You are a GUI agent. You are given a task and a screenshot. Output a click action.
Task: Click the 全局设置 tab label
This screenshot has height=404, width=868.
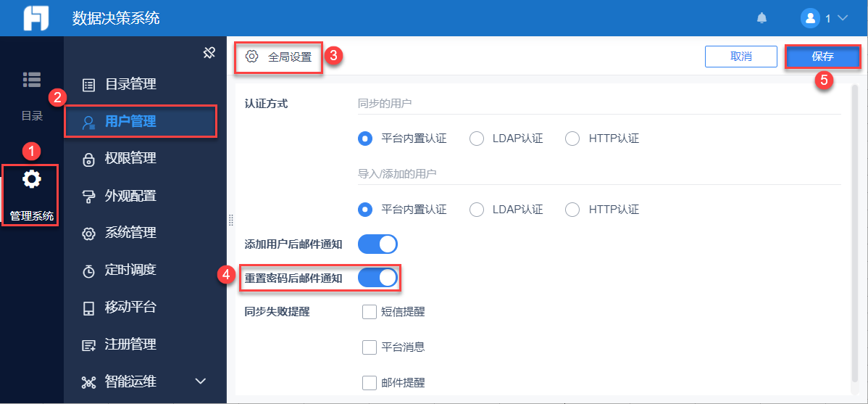coord(290,57)
